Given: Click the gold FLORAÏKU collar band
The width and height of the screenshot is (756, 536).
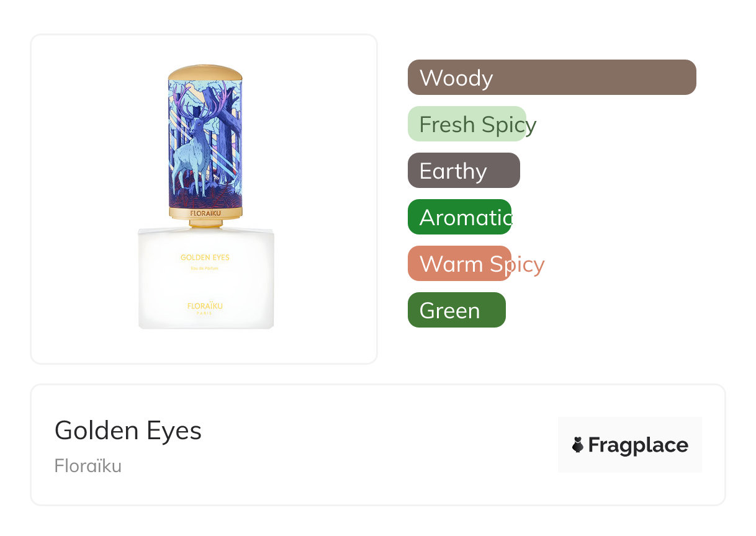Looking at the screenshot, I should 205,213.
